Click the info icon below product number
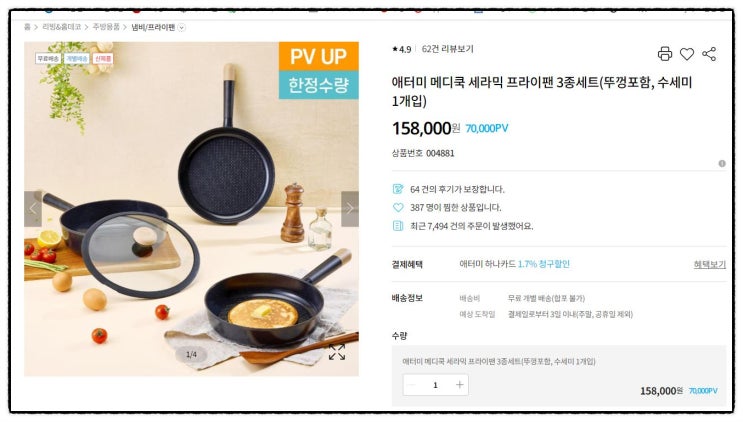743x422 pixels. pyautogui.click(x=722, y=163)
